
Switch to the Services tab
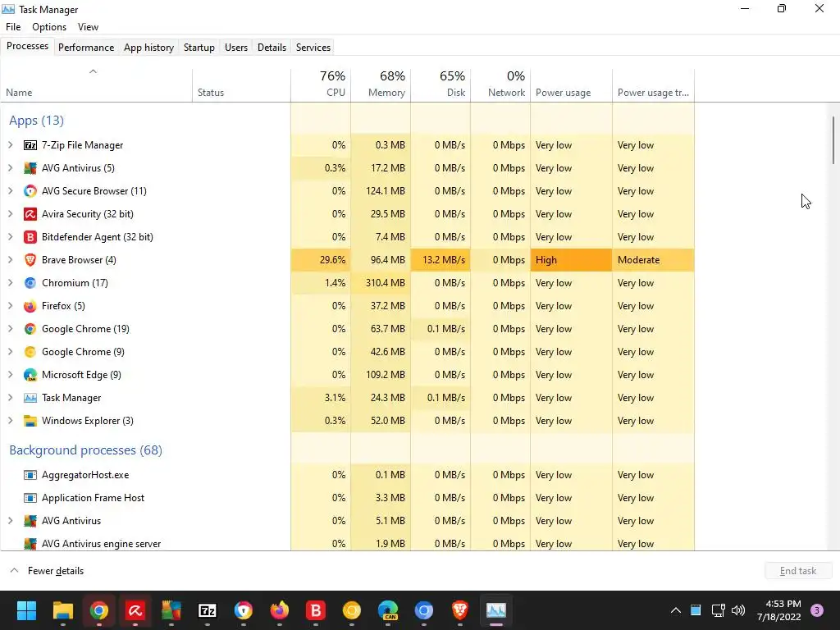(x=313, y=47)
